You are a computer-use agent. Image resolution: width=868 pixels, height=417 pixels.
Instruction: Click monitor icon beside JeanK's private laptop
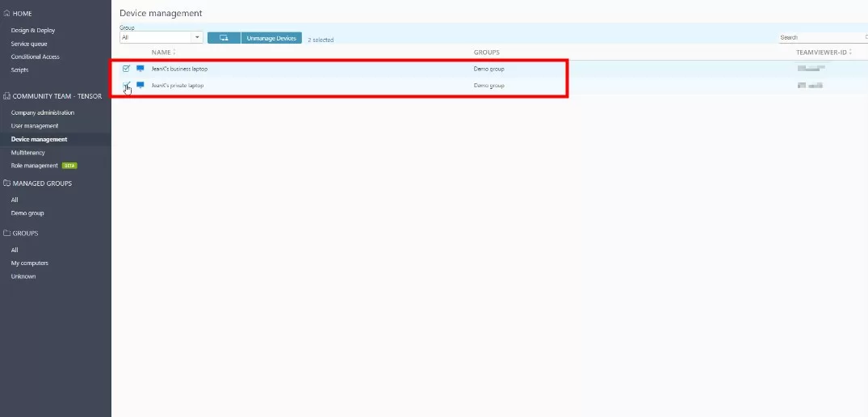[140, 86]
